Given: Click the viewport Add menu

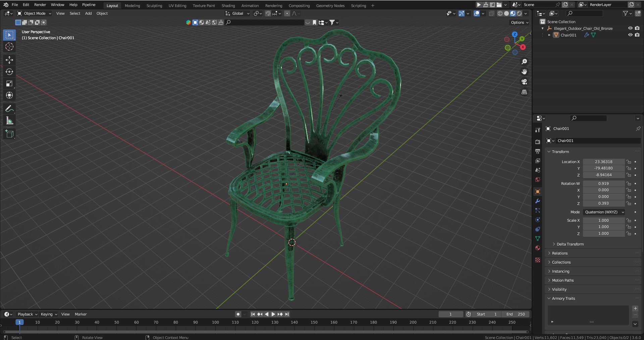Looking at the screenshot, I should (x=88, y=13).
